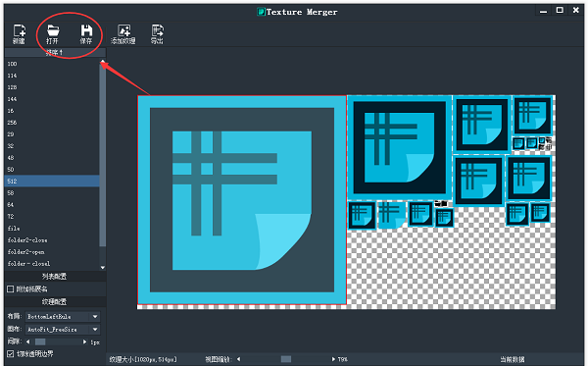588x366 pixels.
Task: Open the BottomLeftRule layout dropdown
Action: click(x=63, y=317)
